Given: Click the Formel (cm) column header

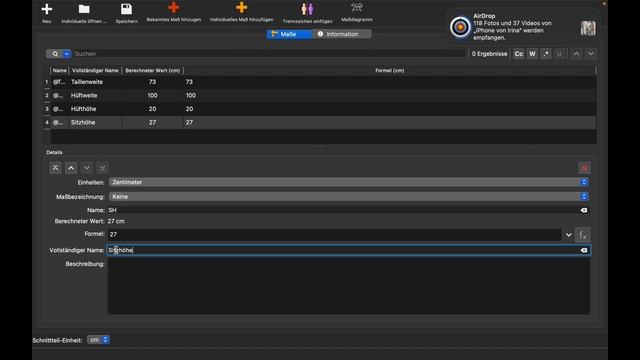Looking at the screenshot, I should [x=390, y=71].
